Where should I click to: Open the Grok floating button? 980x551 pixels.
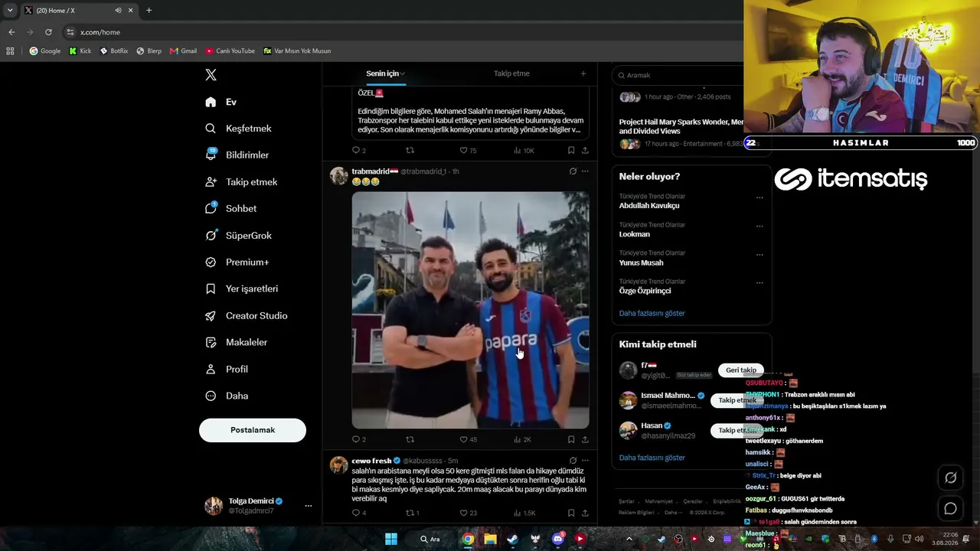pyautogui.click(x=950, y=478)
